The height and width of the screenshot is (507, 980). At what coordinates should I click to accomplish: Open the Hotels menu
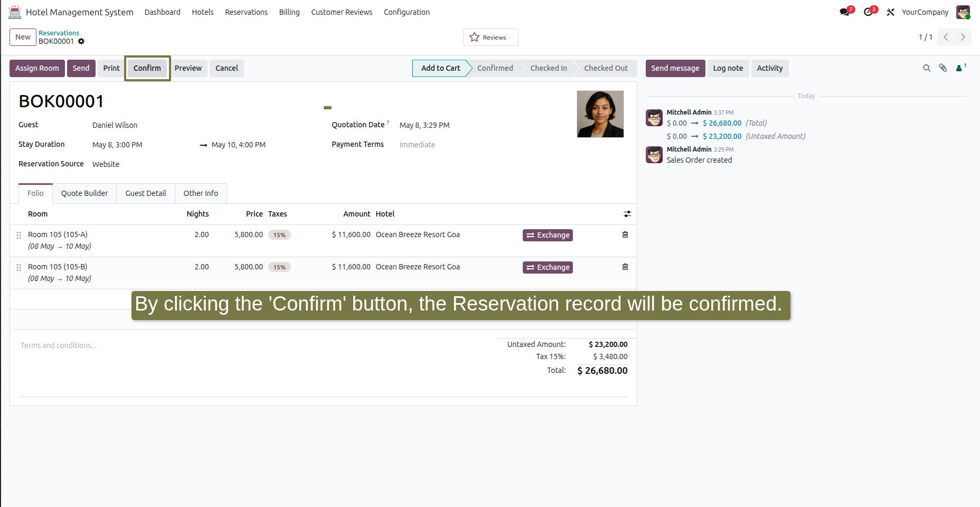click(x=203, y=12)
